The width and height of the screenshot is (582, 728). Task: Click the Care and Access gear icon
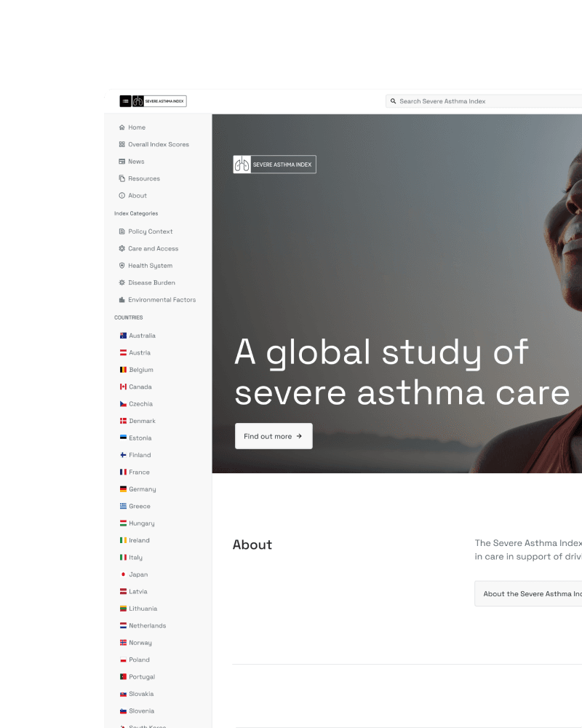click(x=122, y=249)
